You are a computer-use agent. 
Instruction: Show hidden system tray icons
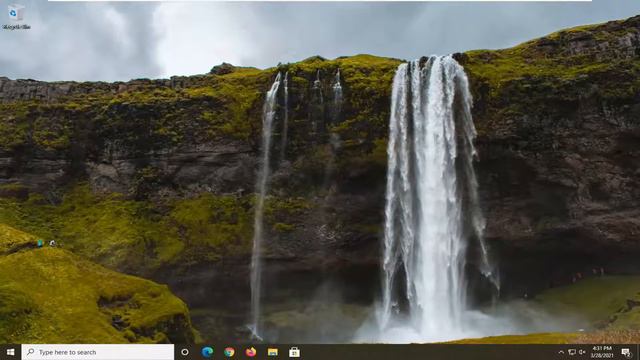tap(561, 352)
